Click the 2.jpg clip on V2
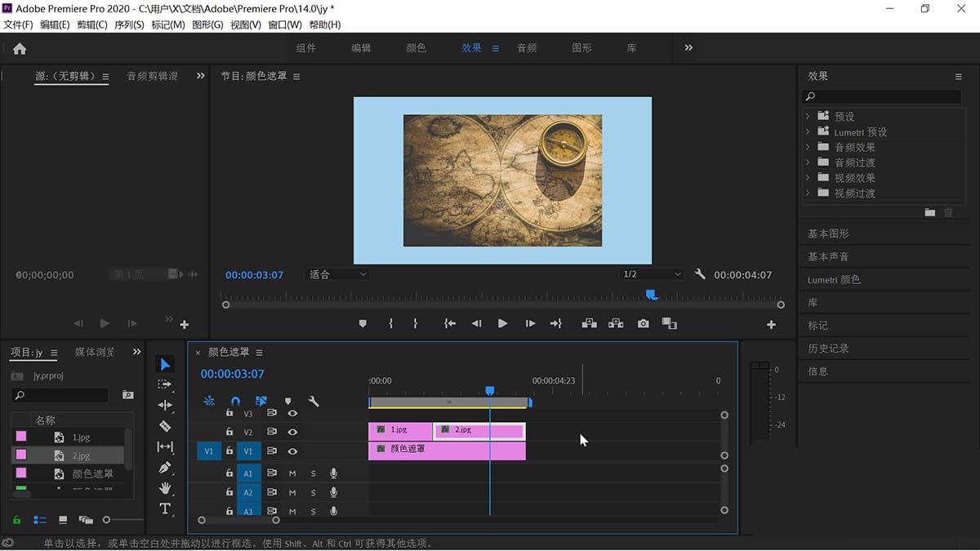This screenshot has width=980, height=551. [x=479, y=431]
